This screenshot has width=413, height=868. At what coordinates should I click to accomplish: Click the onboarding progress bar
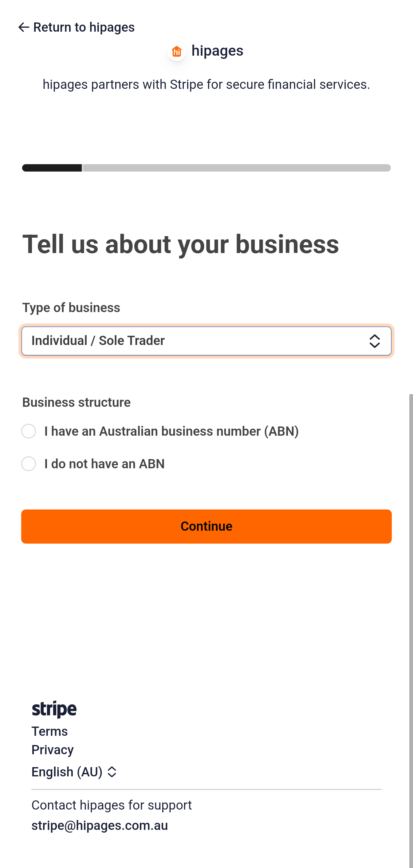(x=206, y=168)
